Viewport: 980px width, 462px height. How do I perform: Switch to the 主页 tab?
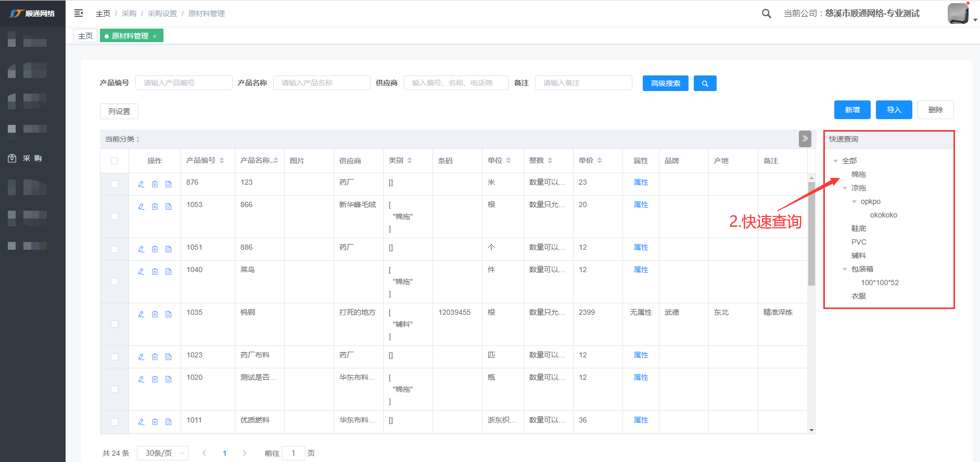pos(85,36)
